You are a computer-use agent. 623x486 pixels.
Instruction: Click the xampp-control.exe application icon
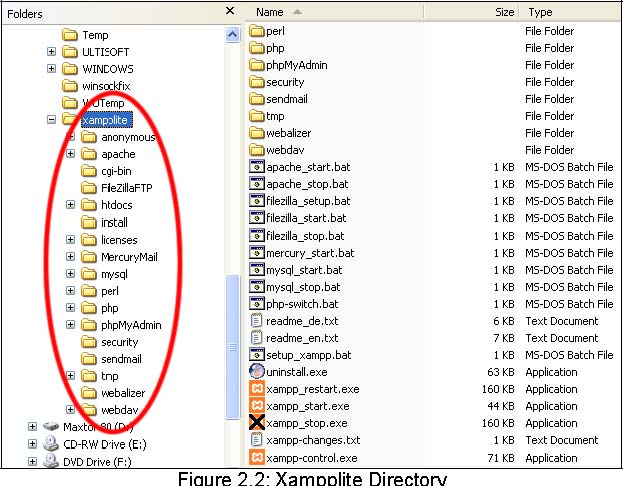[256, 457]
